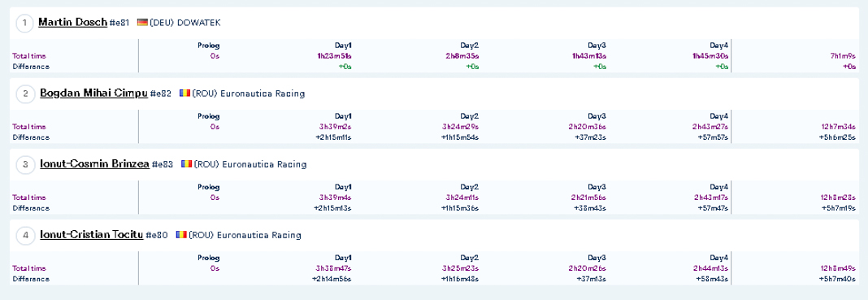Click Romanian flag beside Ionut-Cristian Tocitu
868x300 pixels.
[x=181, y=235]
